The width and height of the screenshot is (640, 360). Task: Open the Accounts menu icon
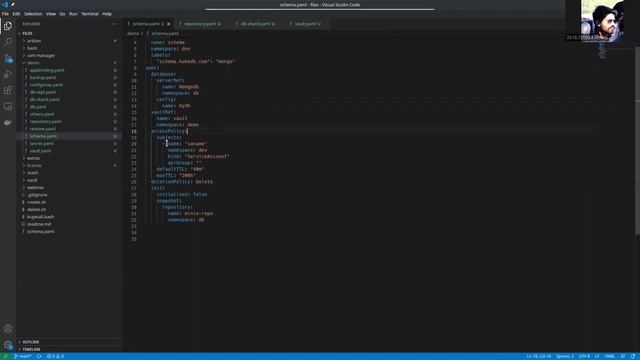(8, 329)
